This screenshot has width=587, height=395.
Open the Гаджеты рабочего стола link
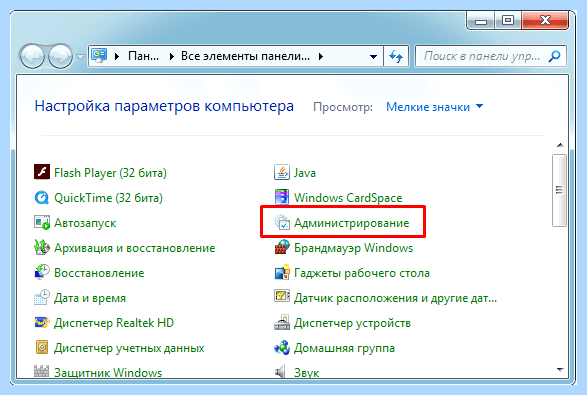click(x=362, y=273)
